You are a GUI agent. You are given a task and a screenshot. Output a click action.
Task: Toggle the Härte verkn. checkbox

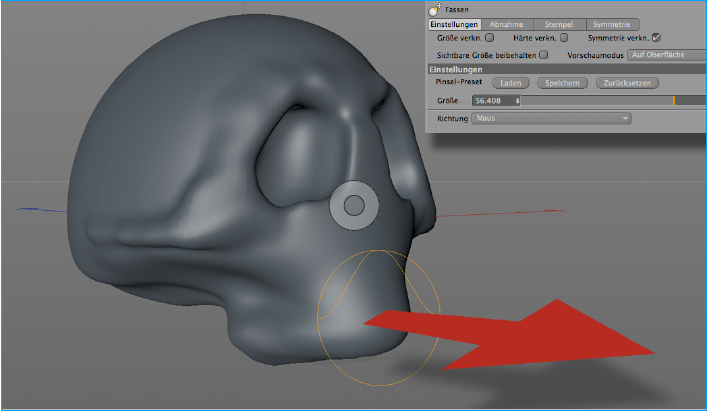coord(564,38)
